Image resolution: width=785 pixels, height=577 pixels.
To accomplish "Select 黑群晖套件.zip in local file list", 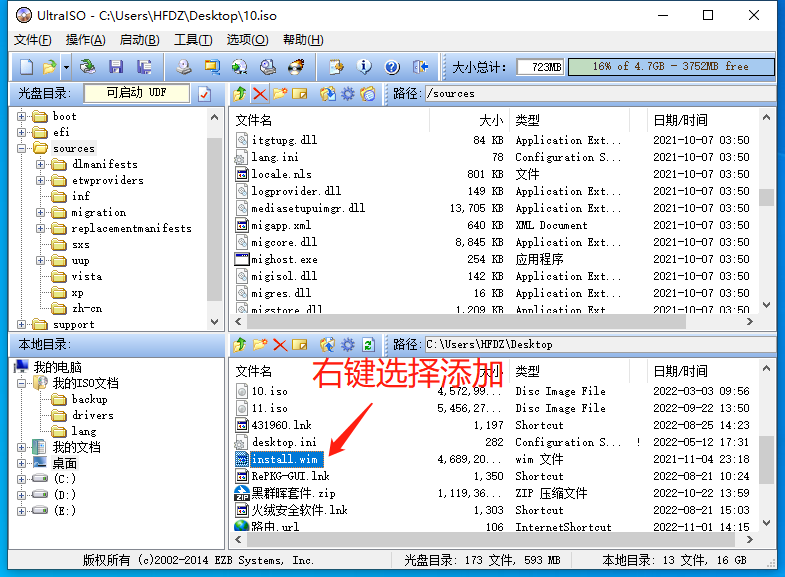I will tap(293, 493).
